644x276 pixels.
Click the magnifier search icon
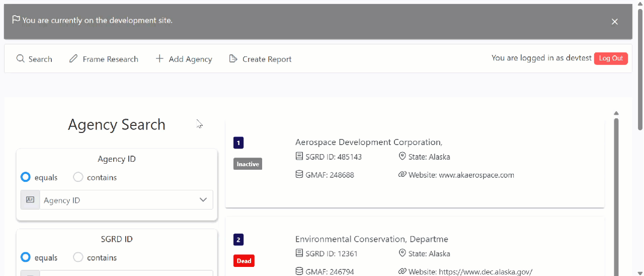coord(21,59)
